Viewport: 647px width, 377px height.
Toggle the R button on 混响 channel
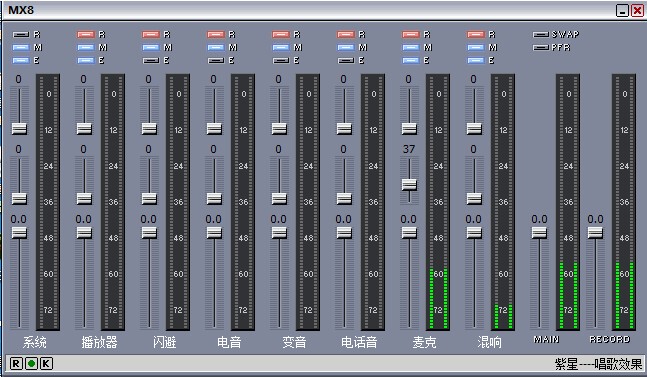coord(476,35)
